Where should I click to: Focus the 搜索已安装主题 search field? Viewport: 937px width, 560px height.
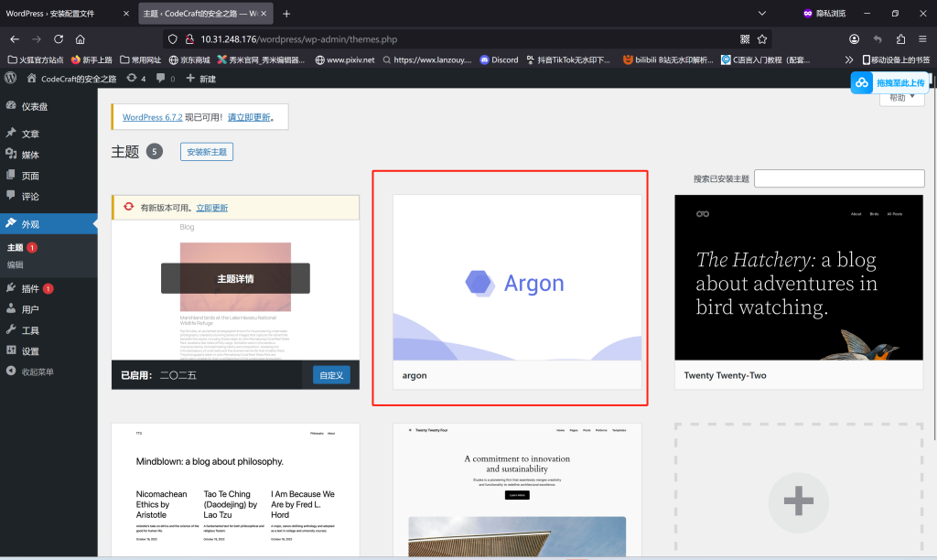pos(839,178)
